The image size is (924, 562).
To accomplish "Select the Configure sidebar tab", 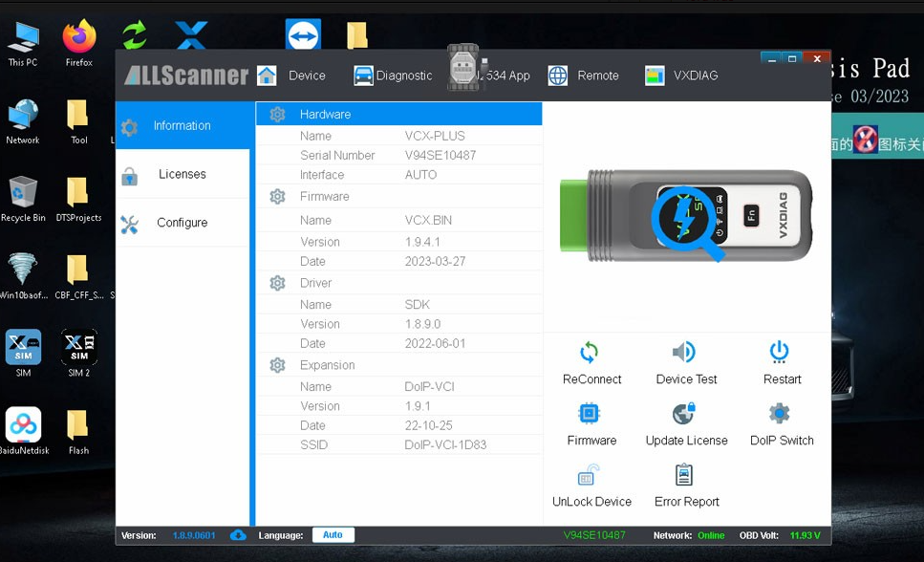I will click(183, 223).
